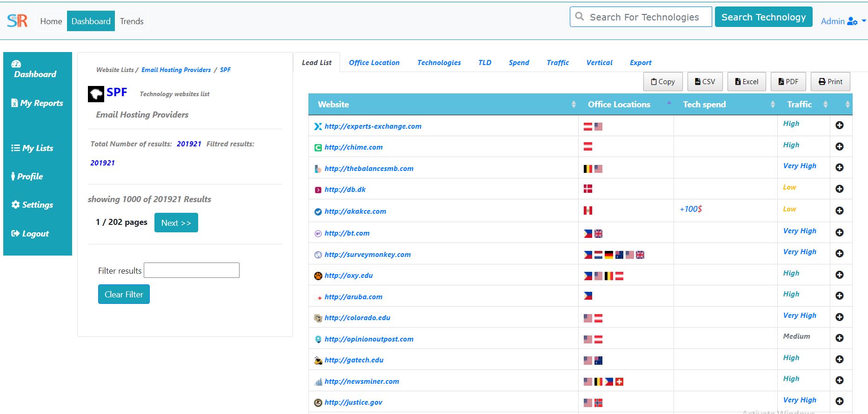Screen dimensions: 868x414
Task: Switch to the Technologies tab
Action: click(x=439, y=63)
